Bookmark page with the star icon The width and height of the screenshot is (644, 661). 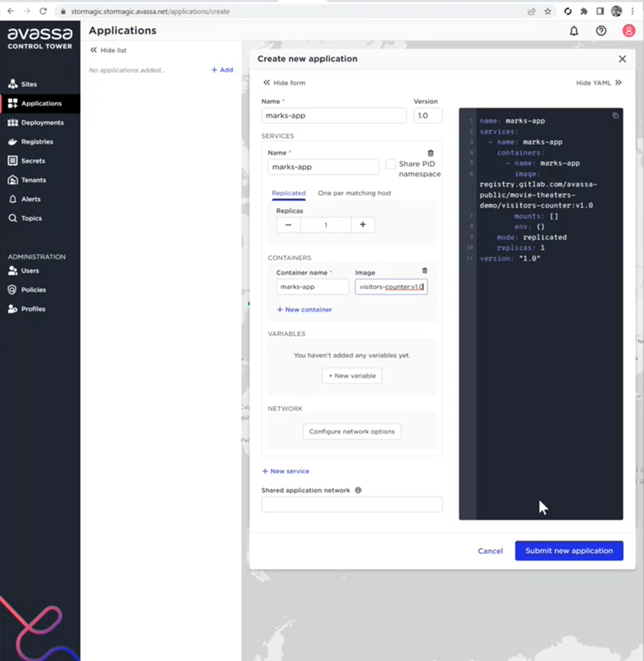[548, 11]
